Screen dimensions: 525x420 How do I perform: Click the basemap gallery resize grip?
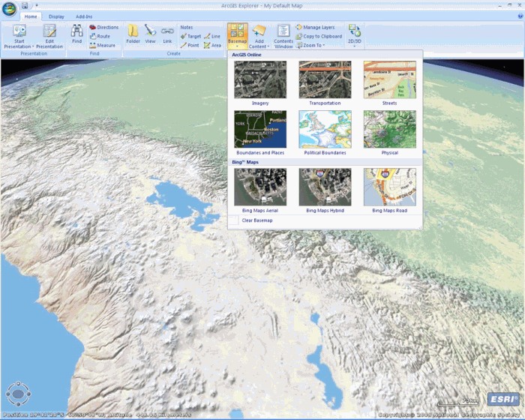click(420, 227)
